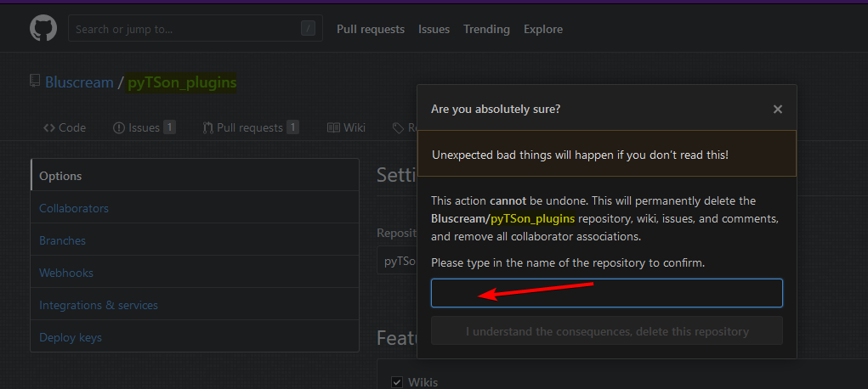
Task: Toggle the Wikis checkbox
Action: point(397,382)
